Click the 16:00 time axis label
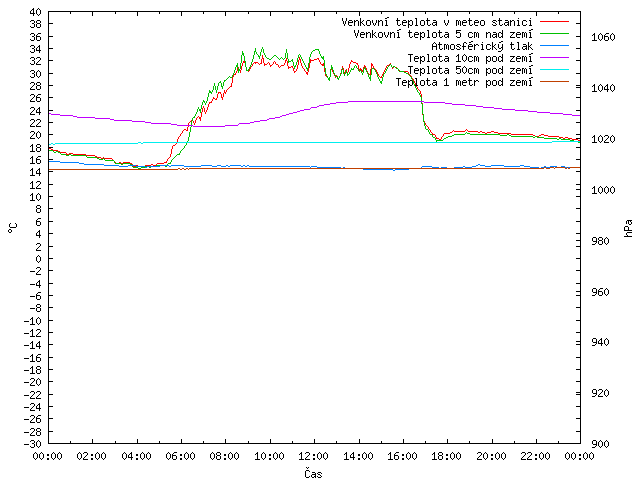The width and height of the screenshot is (640, 480). [x=402, y=456]
